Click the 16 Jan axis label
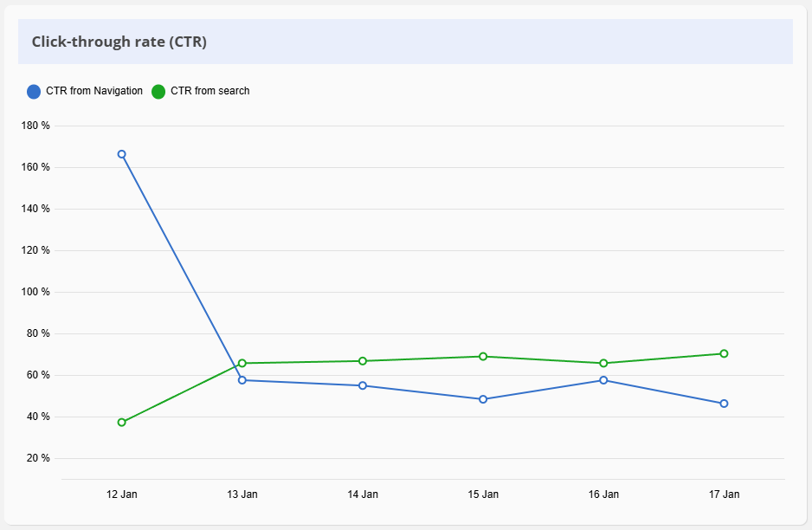812x530 pixels. (603, 494)
